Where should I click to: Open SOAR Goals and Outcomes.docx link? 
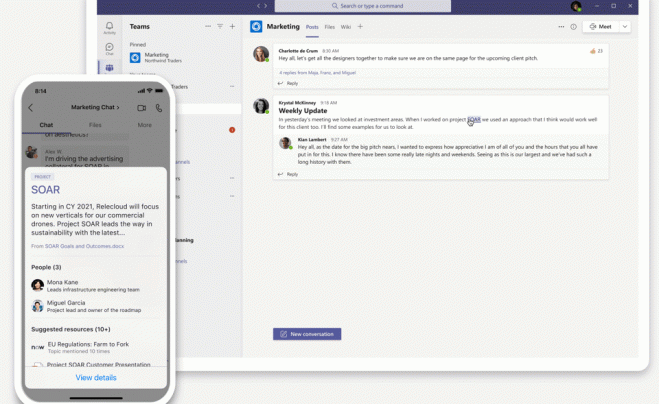[84, 246]
